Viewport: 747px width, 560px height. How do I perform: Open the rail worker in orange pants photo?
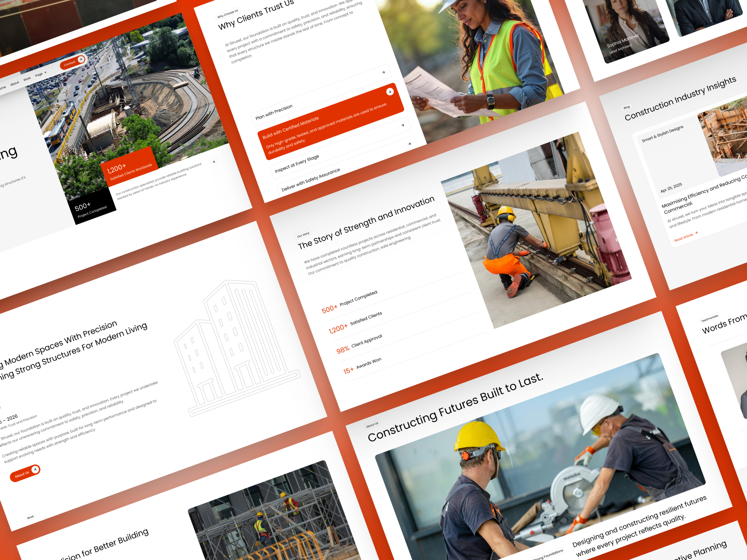[x=537, y=230]
